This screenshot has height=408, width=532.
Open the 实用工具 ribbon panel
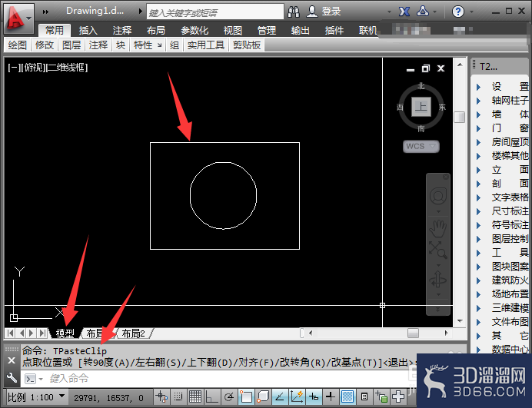(206, 45)
